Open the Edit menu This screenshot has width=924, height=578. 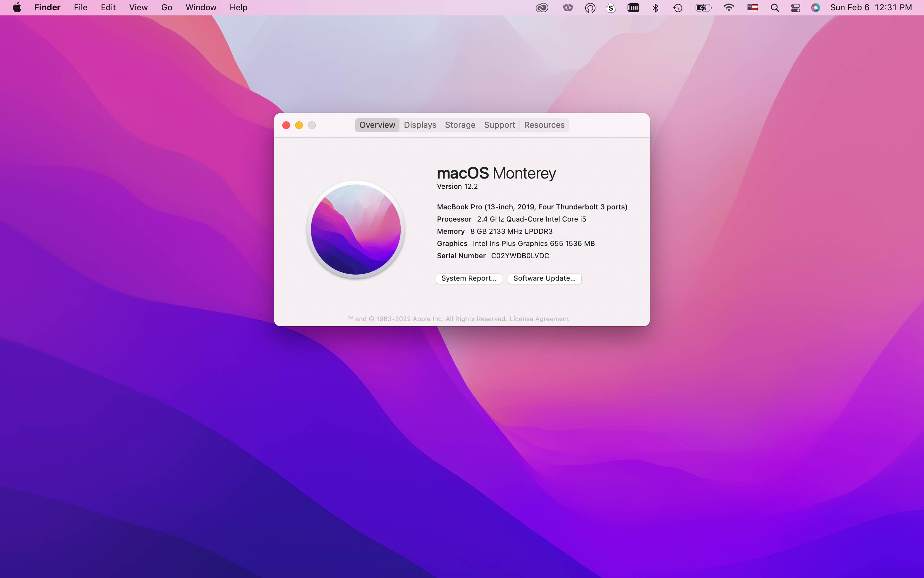(108, 7)
